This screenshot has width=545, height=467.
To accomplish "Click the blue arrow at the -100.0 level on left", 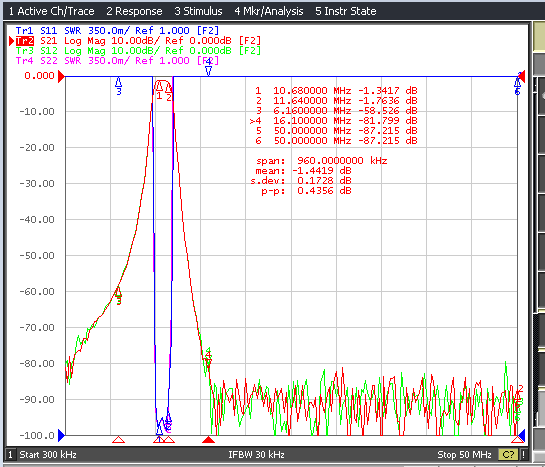I will [61, 435].
